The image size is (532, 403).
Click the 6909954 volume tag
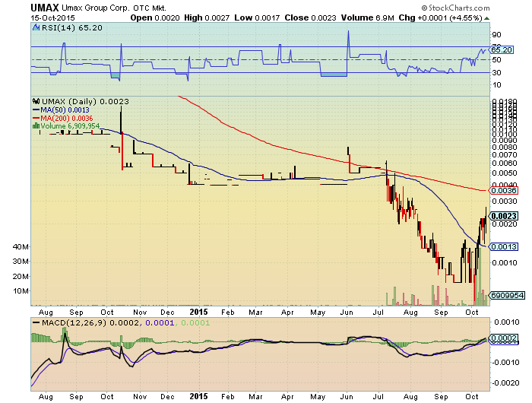point(507,295)
